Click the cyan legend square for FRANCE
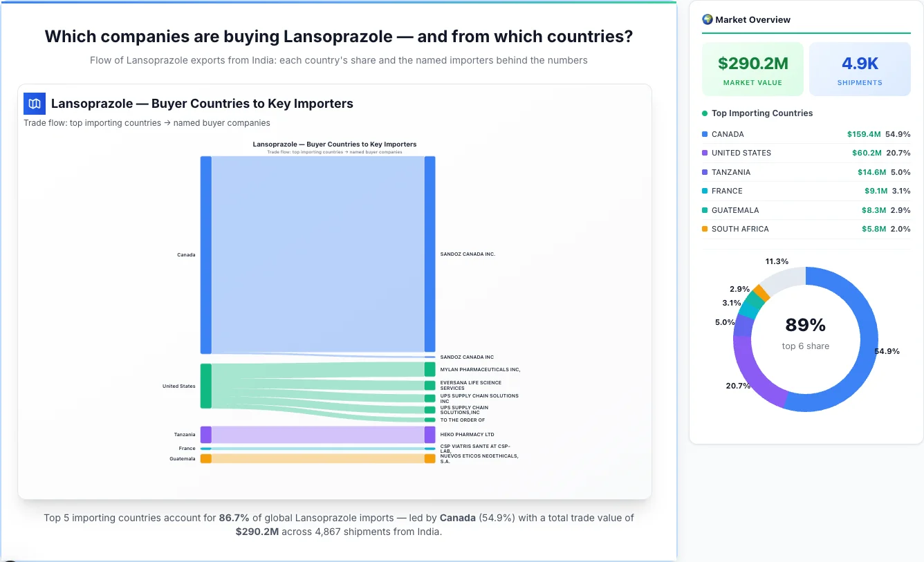 [704, 191]
